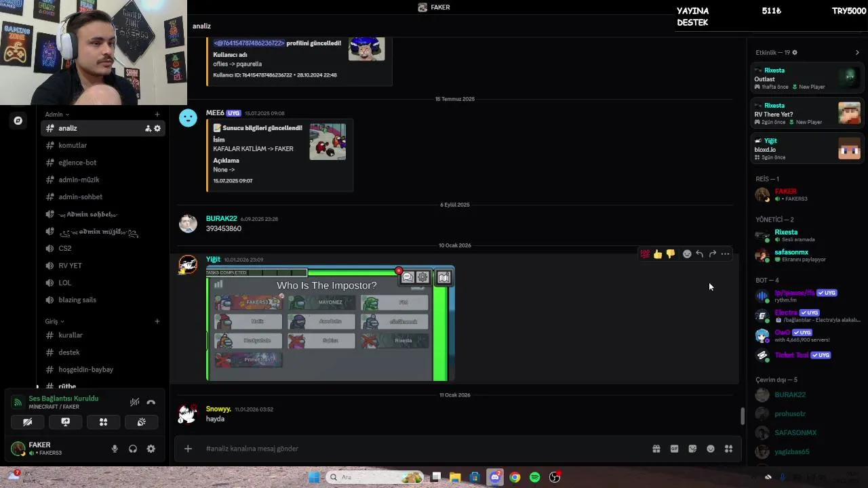This screenshot has width=868, height=488.
Task: Collapse the Admin category
Action: 57,115
